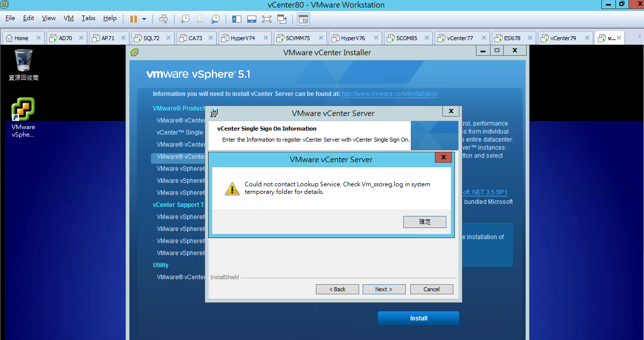Click the vCenter Installer title bar logo icon

pos(134,52)
